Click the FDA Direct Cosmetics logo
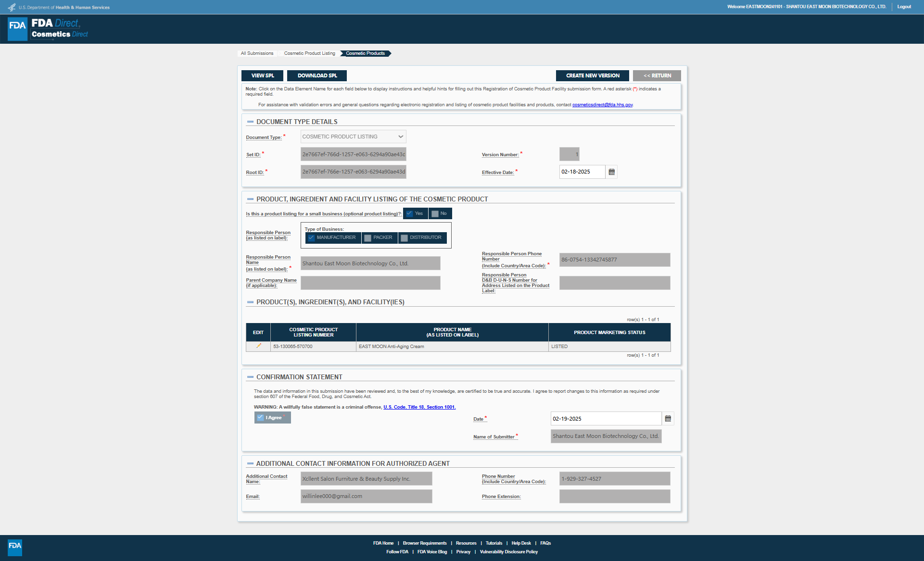The image size is (924, 561). tap(48, 29)
